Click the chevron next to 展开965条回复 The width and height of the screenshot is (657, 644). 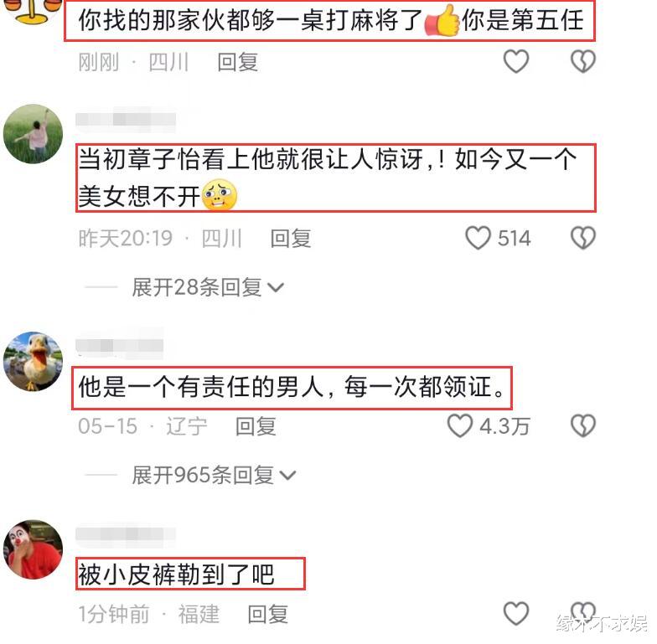(x=287, y=476)
